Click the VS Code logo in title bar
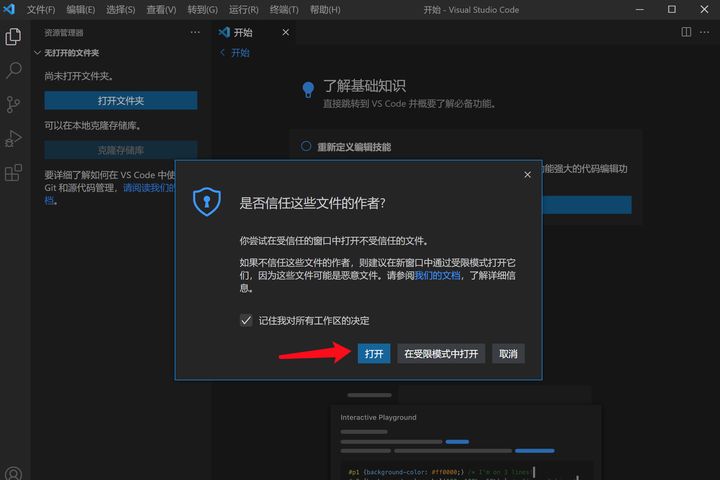The image size is (720, 480). pyautogui.click(x=9, y=9)
